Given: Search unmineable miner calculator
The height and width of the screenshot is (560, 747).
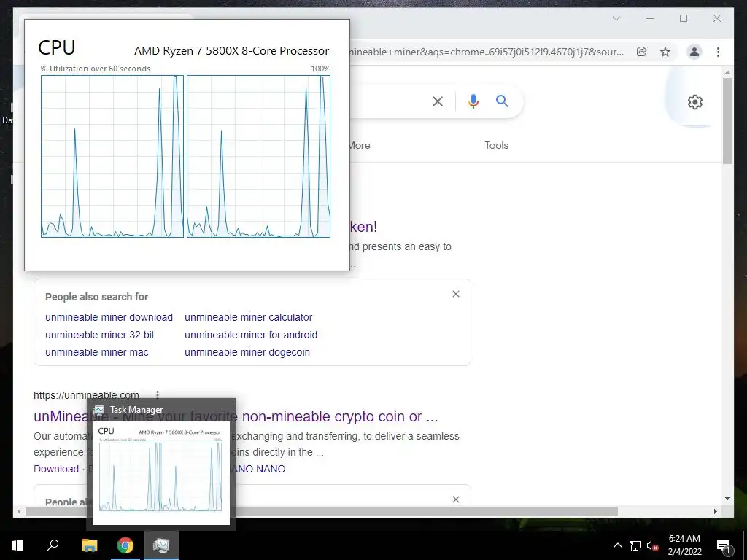Looking at the screenshot, I should tap(249, 317).
